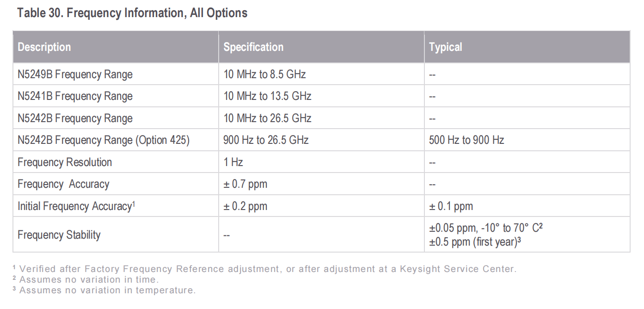Image resolution: width=644 pixels, height=309 pixels.
Task: Click the 500 Hz to 900 Hz typical value
Action: [x=466, y=140]
